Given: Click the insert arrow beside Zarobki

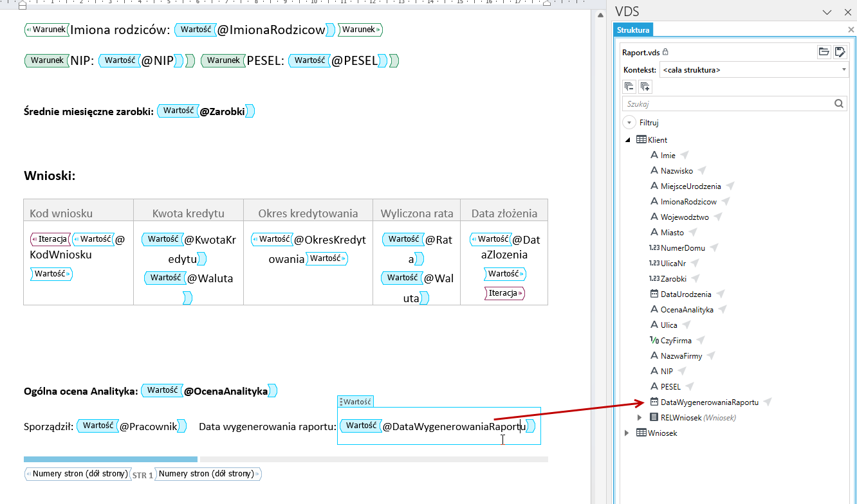Looking at the screenshot, I should [x=696, y=278].
